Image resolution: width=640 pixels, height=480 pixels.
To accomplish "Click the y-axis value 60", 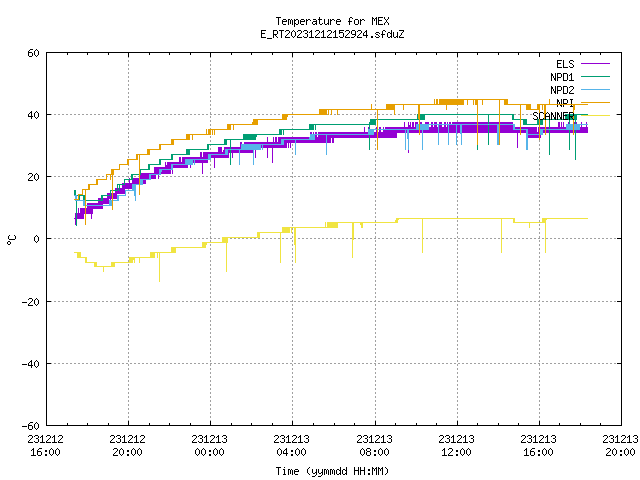I will click(33, 53).
